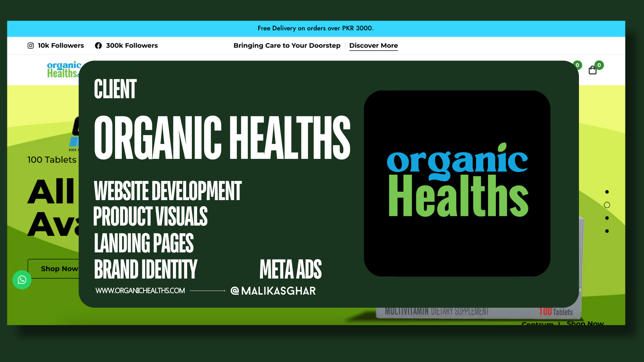This screenshot has width=644, height=362.
Task: Click the www.organichealths.com address text
Action: point(140,291)
